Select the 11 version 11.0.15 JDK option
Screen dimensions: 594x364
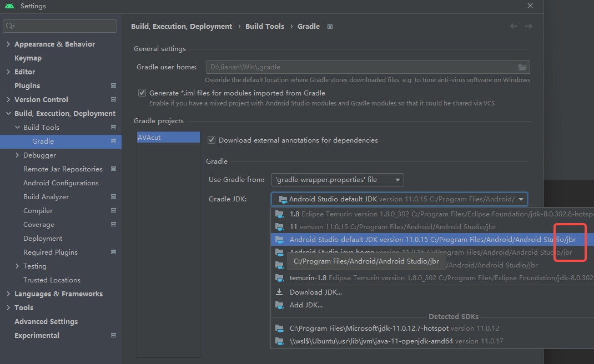432,227
